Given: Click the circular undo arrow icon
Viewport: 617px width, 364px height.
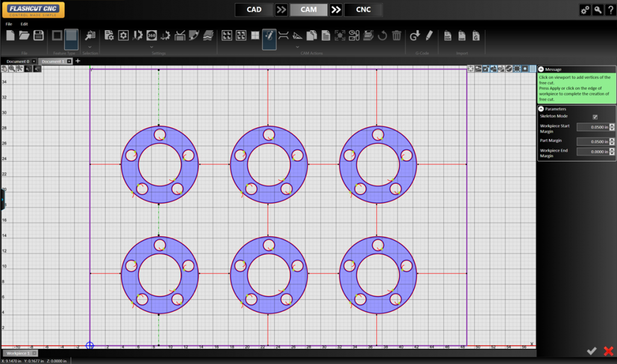Looking at the screenshot, I should pyautogui.click(x=382, y=36).
